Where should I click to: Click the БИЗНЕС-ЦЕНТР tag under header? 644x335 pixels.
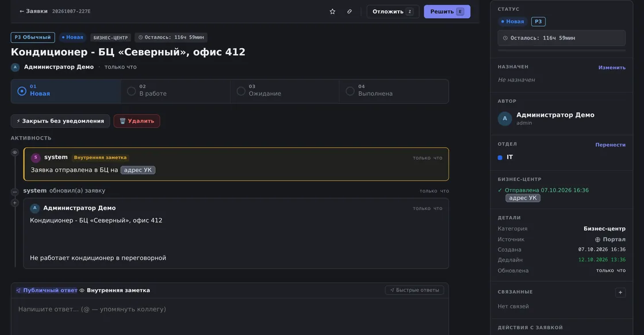[110, 37]
